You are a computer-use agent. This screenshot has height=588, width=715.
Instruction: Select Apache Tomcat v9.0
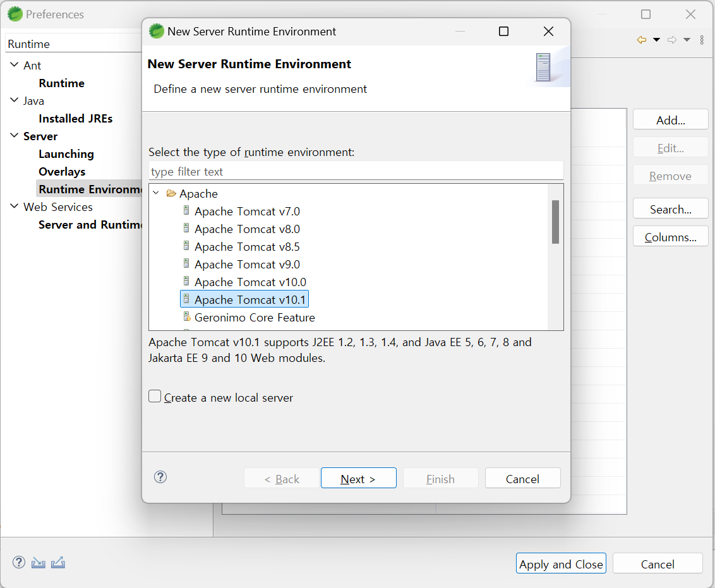[247, 265]
